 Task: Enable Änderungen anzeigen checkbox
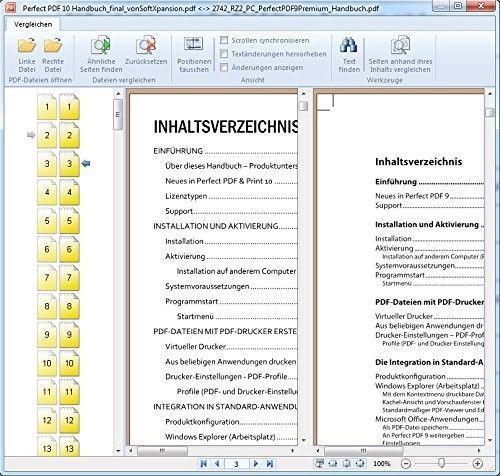click(x=224, y=67)
